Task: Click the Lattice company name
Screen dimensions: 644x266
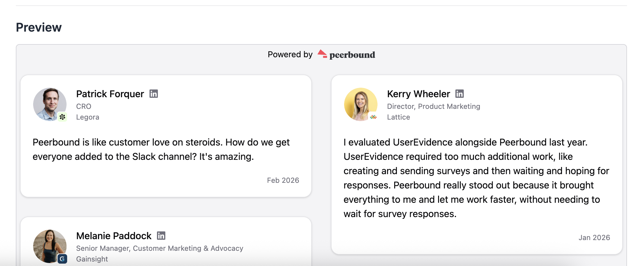Action: pyautogui.click(x=398, y=117)
